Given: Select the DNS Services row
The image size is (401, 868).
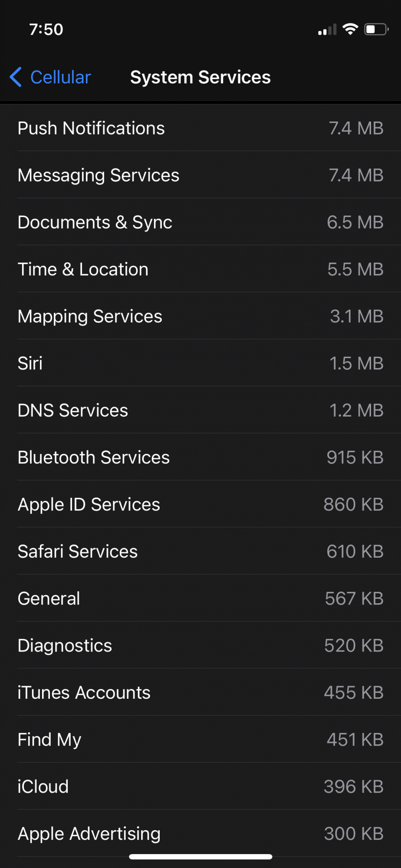Looking at the screenshot, I should tap(200, 411).
